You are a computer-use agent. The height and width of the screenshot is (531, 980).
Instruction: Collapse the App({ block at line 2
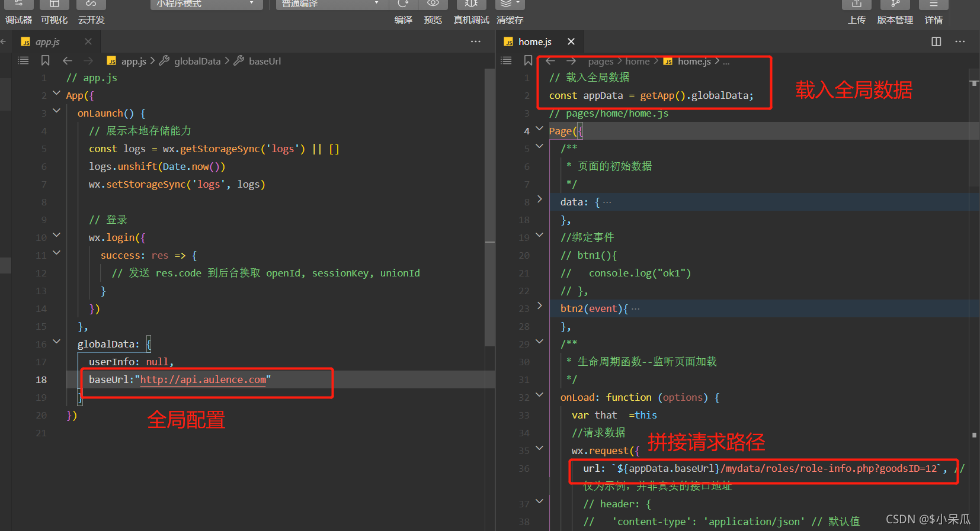click(56, 93)
